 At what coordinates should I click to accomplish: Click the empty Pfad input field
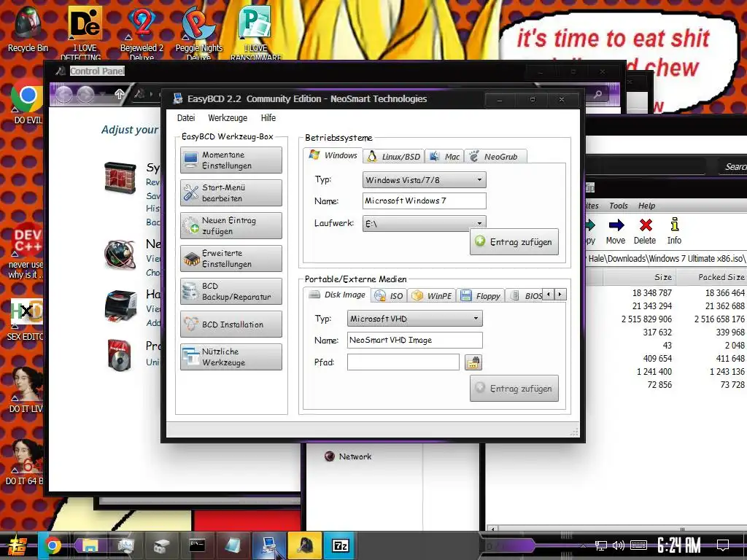(x=403, y=362)
